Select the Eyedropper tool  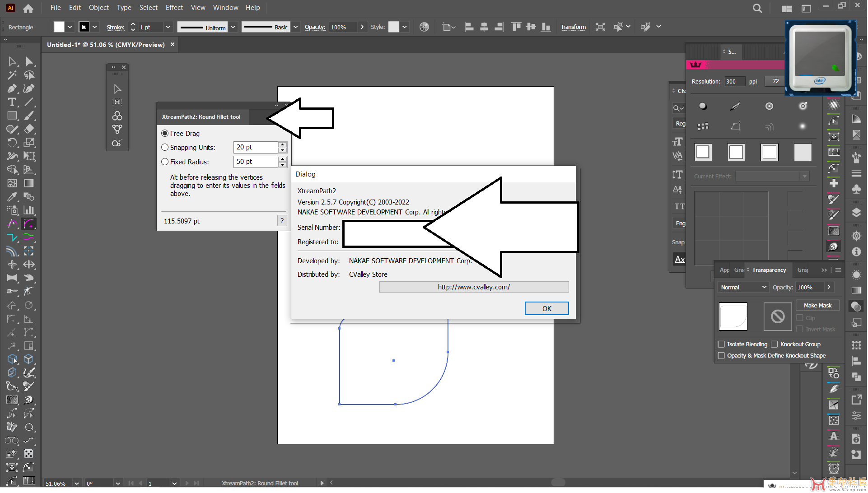point(12,197)
